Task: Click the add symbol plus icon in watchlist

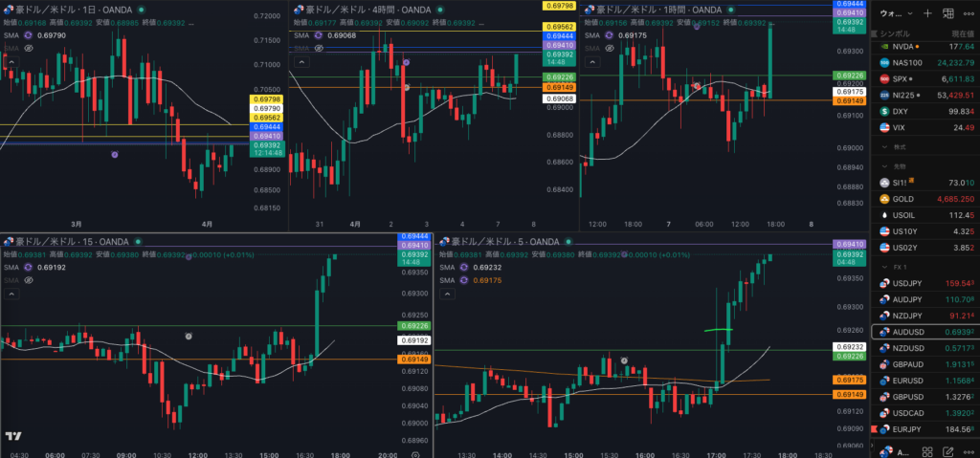Action: [927, 13]
